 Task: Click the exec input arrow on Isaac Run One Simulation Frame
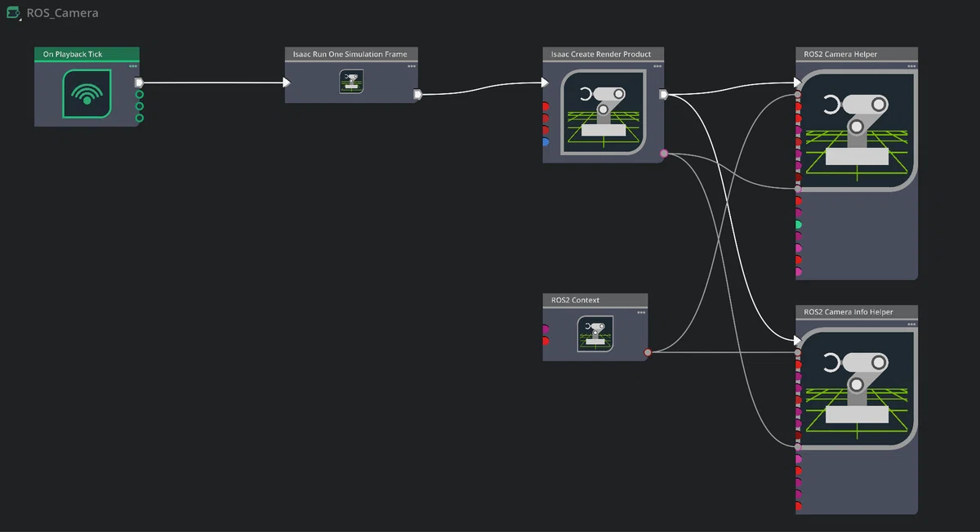[x=287, y=83]
